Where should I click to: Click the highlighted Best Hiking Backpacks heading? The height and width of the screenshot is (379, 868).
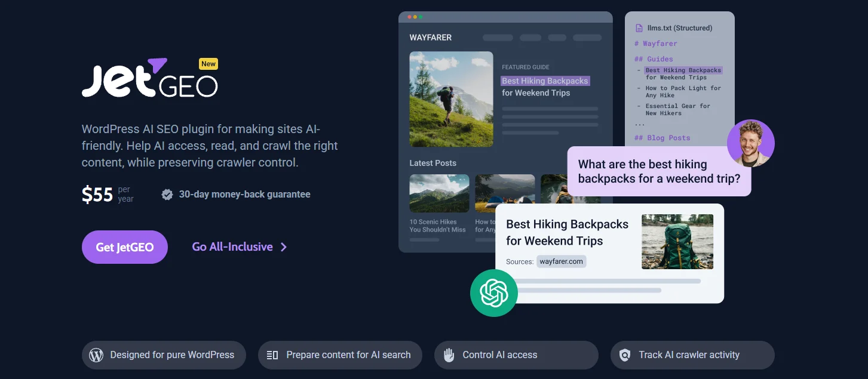tap(545, 81)
